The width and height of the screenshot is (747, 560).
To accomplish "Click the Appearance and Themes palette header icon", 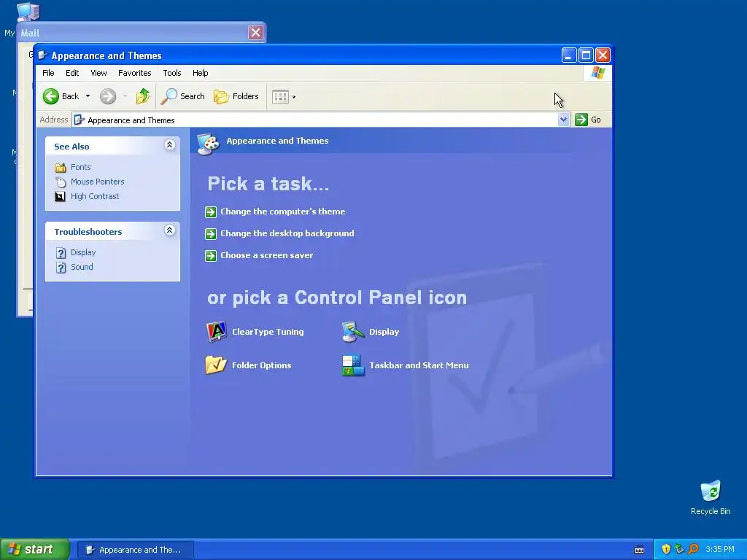I will pyautogui.click(x=208, y=143).
